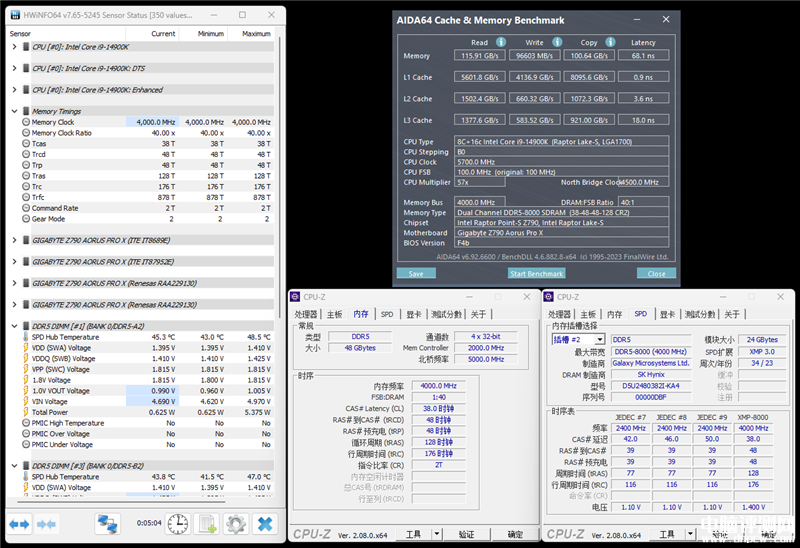This screenshot has width=800, height=548.
Task: Collapse DDR5 DIMM [#3] (BANK 0/DDR5-B2) group
Action: coord(14,465)
